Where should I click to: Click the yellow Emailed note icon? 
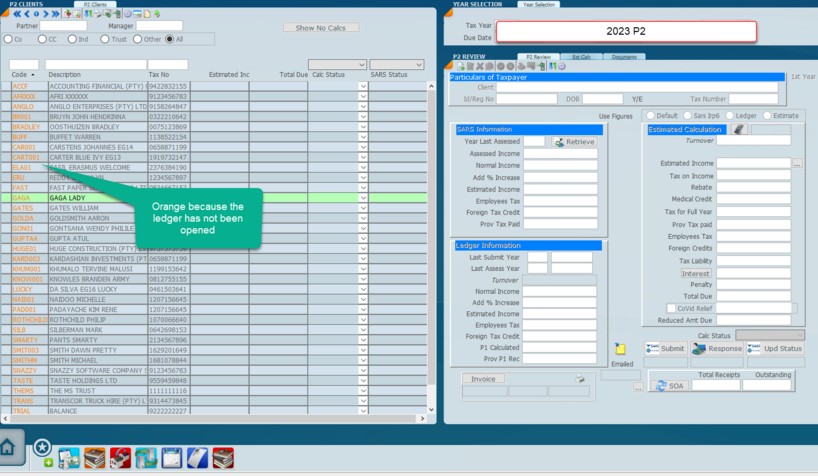620,349
